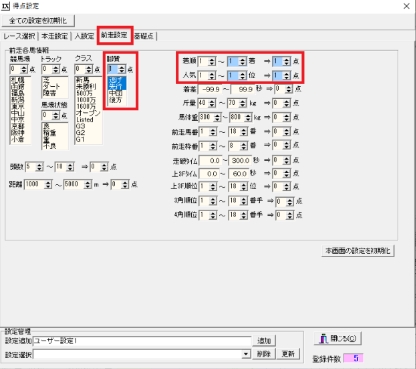Image resolution: width=416 pixels, height=369 pixels.
Task: Click the app icon in the title bar
Action: pyautogui.click(x=6, y=6)
